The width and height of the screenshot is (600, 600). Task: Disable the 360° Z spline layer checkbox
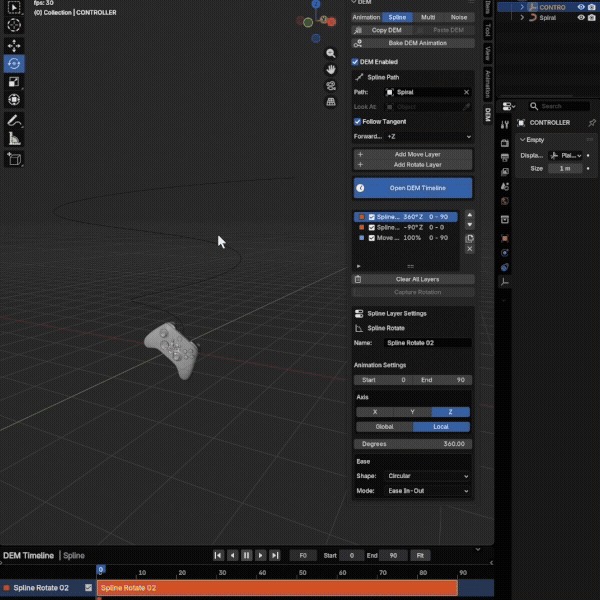click(372, 217)
